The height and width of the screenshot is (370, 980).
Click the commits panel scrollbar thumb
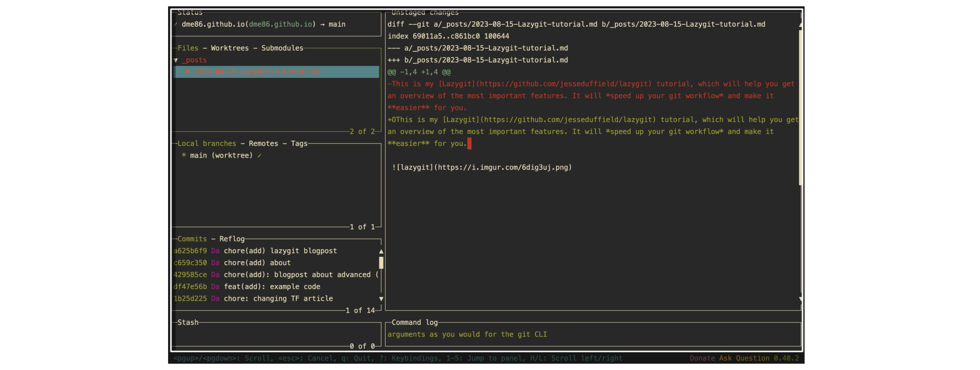point(381,263)
